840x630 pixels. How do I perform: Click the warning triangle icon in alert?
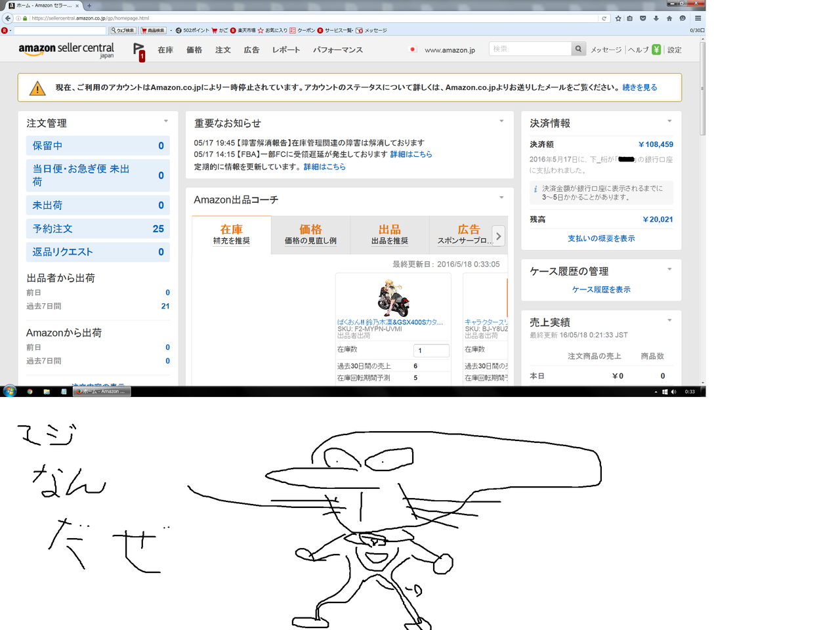pyautogui.click(x=37, y=88)
